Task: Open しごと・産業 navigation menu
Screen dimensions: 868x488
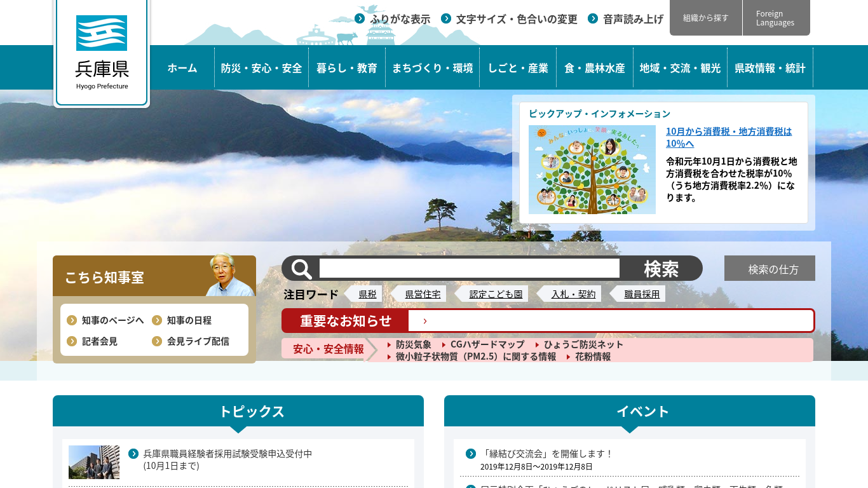Action: (518, 68)
